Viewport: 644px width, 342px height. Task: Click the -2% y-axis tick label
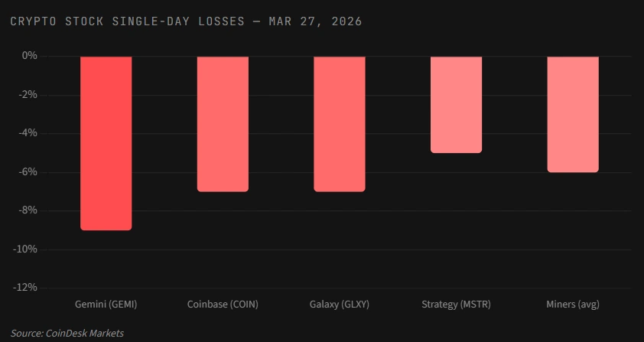pyautogui.click(x=28, y=95)
